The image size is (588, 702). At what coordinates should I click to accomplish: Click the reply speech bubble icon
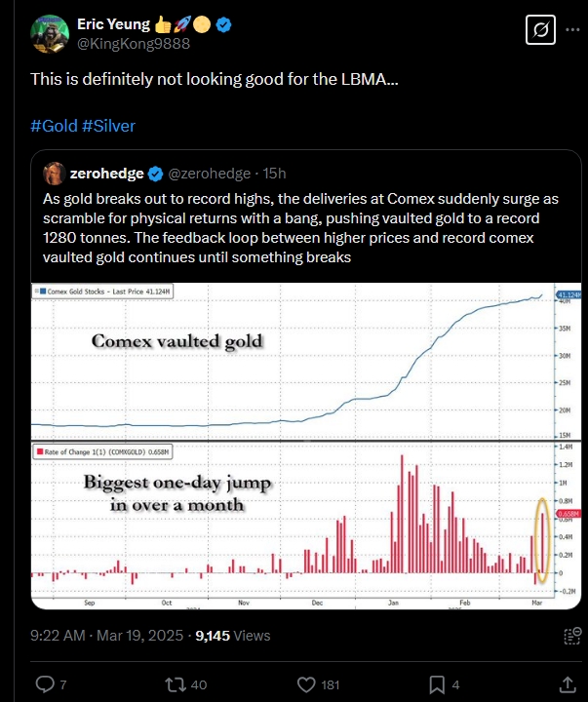45,683
